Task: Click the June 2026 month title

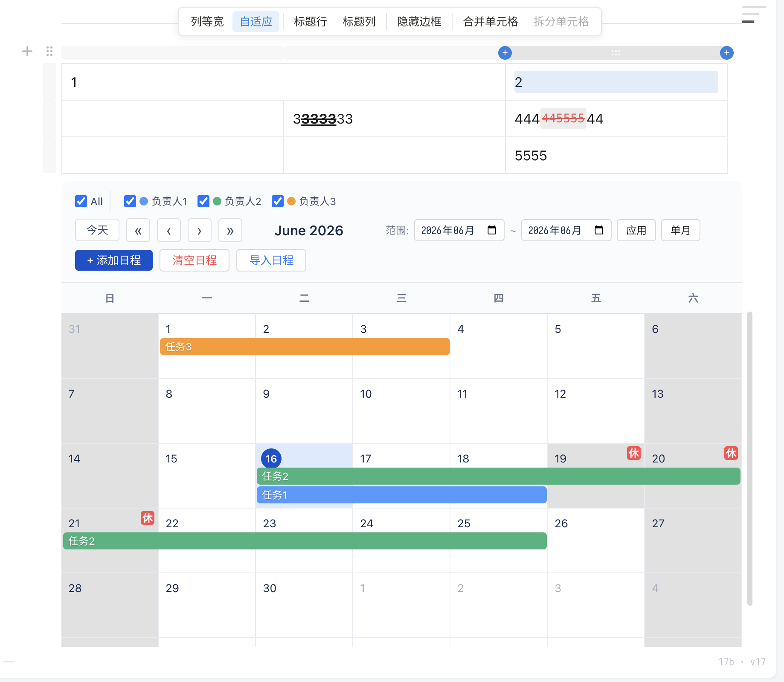Action: coord(309,231)
